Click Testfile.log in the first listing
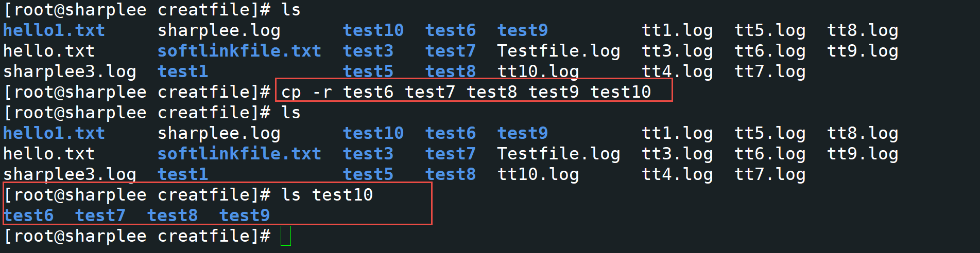 (x=559, y=51)
